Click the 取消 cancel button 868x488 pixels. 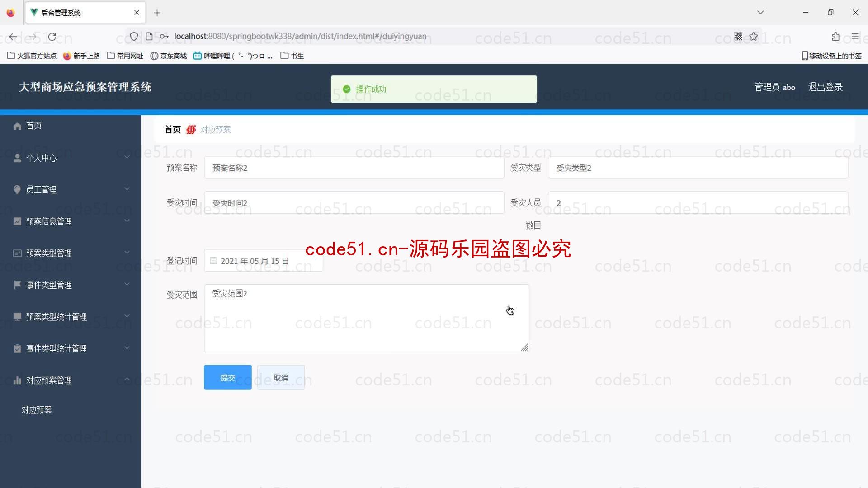click(281, 377)
